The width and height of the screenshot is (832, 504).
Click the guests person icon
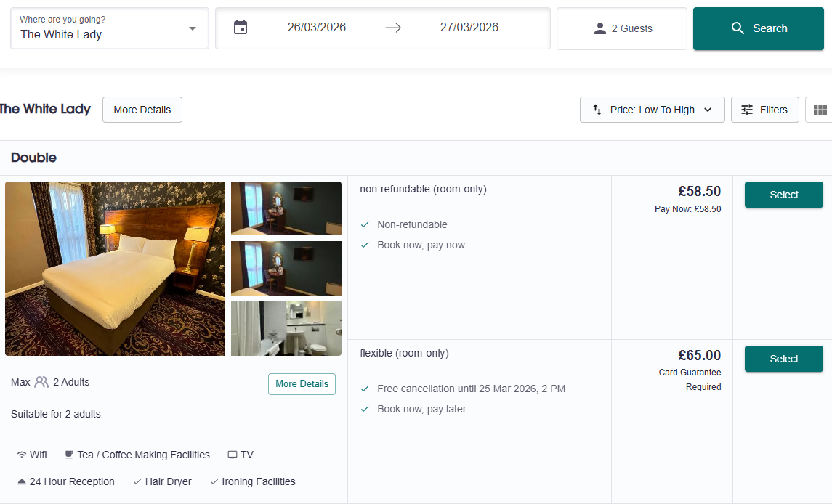[600, 28]
